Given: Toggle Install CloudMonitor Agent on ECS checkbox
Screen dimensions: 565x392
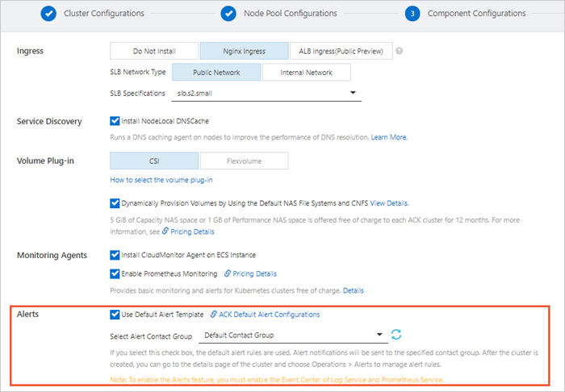Looking at the screenshot, I should tap(115, 255).
